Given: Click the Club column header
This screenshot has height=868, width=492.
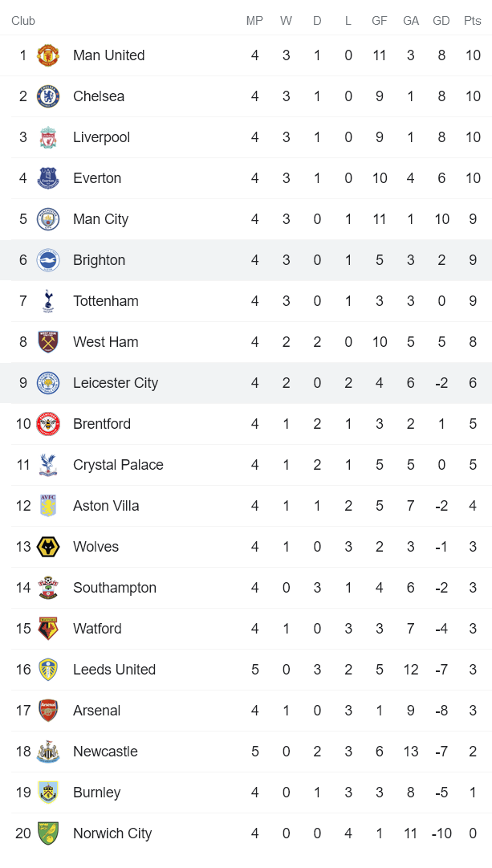Looking at the screenshot, I should coord(23,21).
